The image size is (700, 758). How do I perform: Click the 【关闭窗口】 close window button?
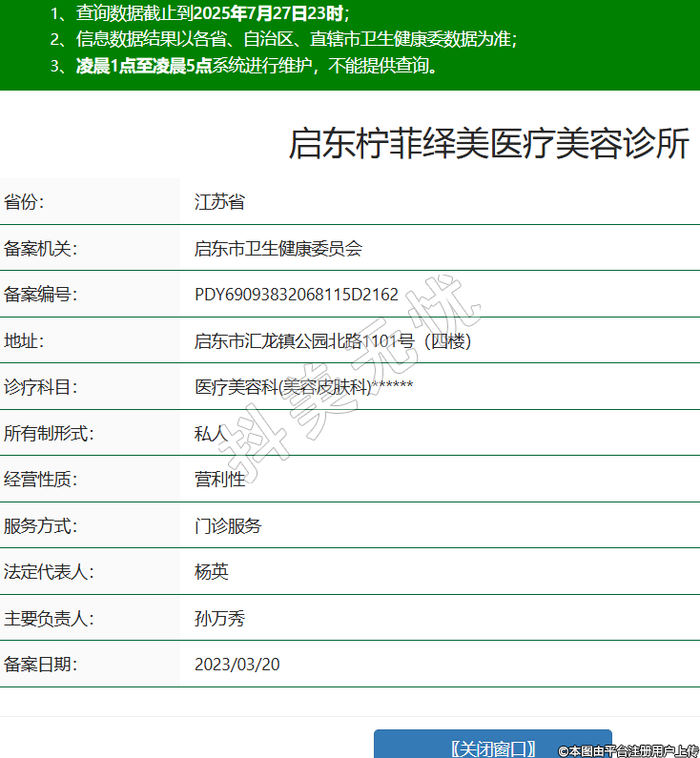(x=492, y=747)
